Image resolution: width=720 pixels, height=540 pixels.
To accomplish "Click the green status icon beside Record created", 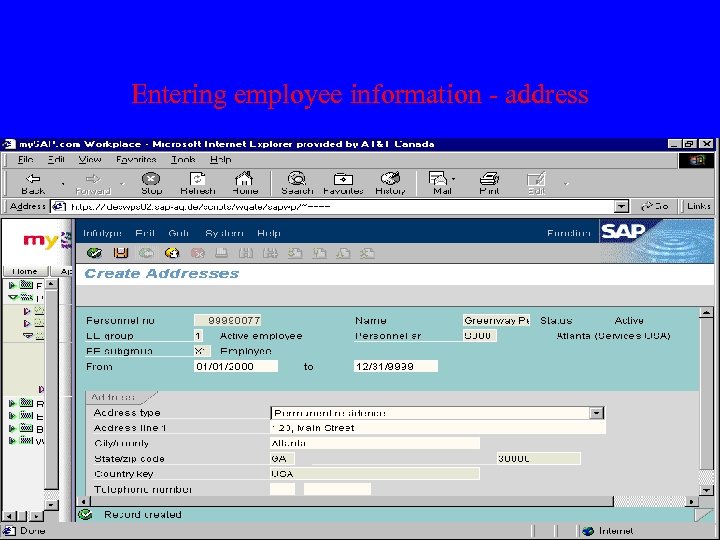I will click(x=85, y=514).
